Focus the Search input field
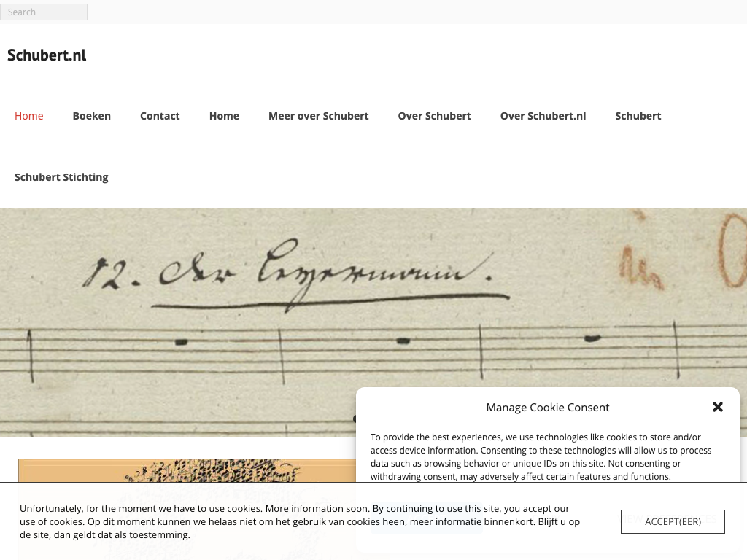 point(44,12)
